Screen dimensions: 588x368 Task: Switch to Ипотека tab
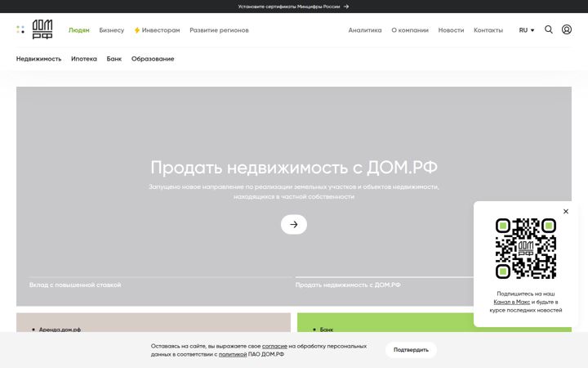84,59
